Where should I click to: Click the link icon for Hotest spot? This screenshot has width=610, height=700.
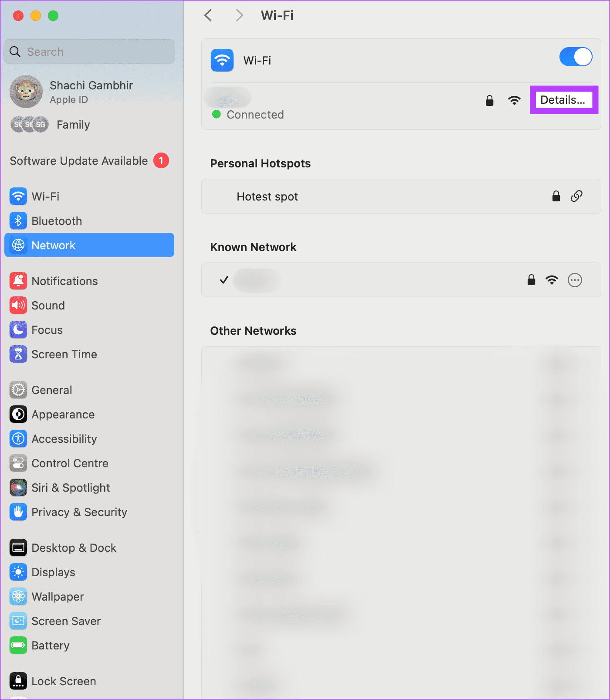point(576,196)
